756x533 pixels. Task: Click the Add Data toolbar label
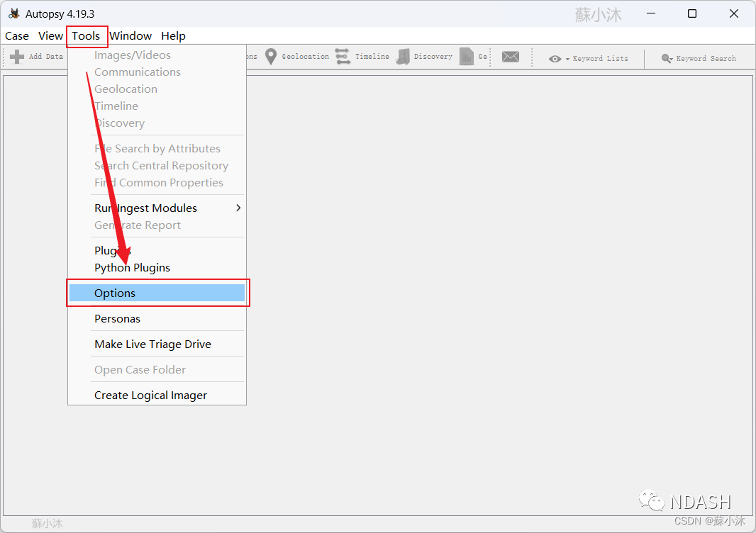click(x=46, y=57)
